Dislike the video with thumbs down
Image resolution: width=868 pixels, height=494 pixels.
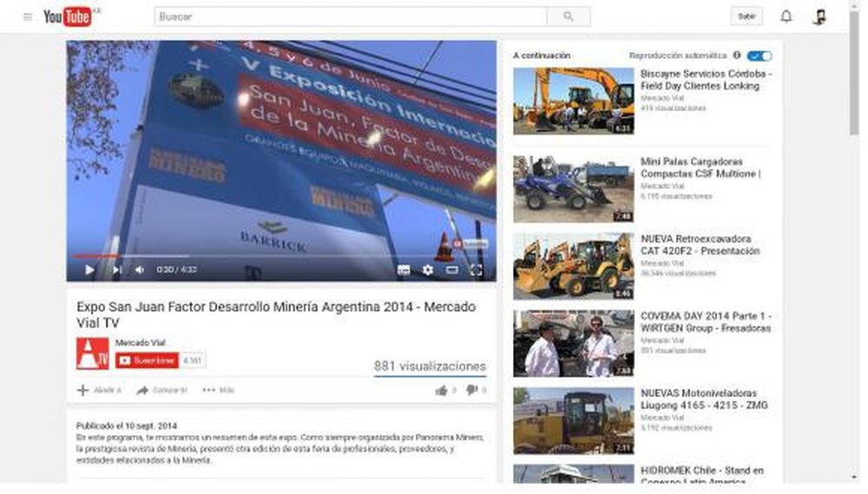point(471,391)
